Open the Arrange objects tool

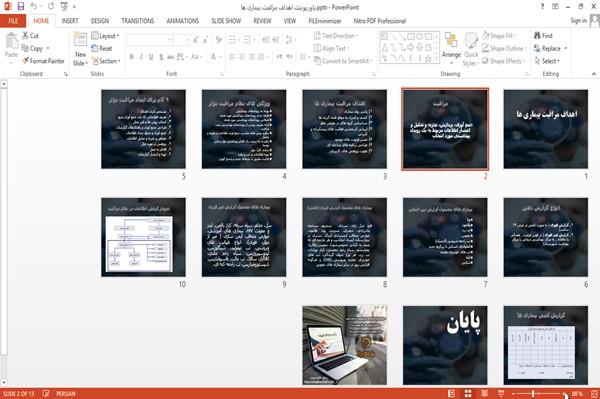[451, 48]
